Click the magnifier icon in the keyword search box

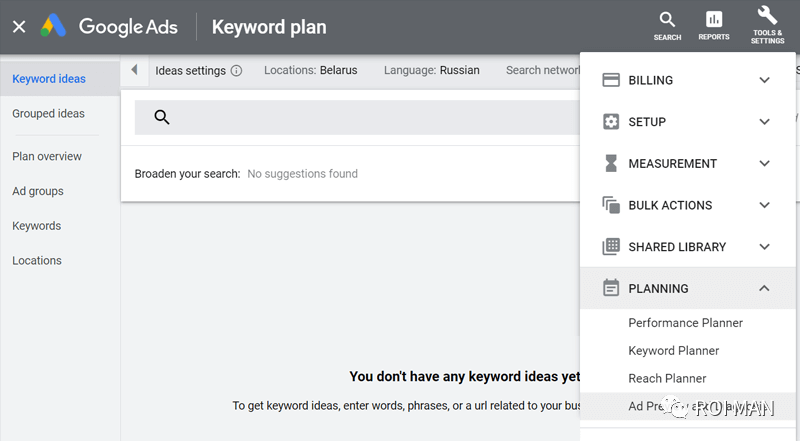click(x=162, y=117)
